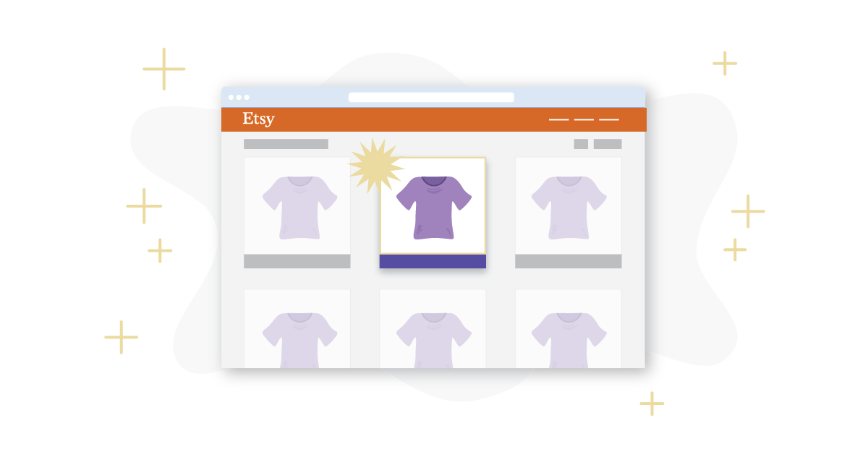Click the last white line in header navigation
This screenshot has height=455, width=868.
tap(609, 119)
